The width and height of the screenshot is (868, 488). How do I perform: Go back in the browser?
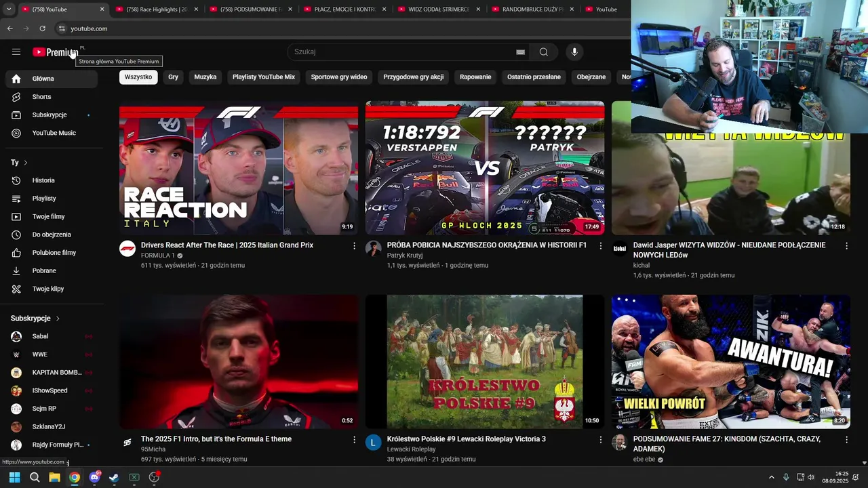click(x=9, y=28)
